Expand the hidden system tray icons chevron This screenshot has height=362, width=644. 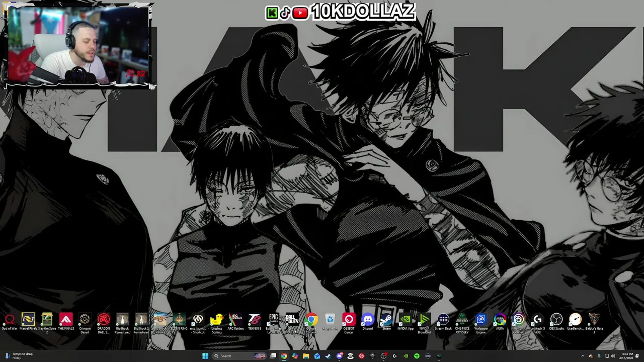click(x=583, y=356)
